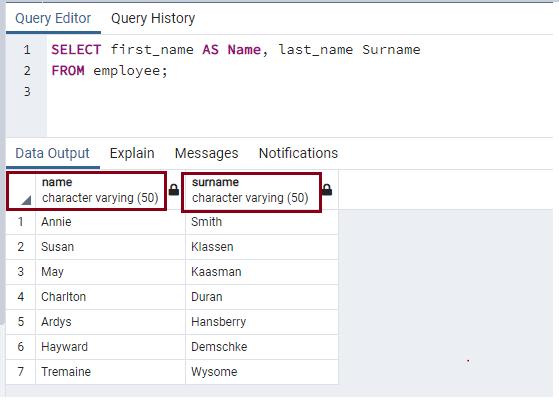Open the Explain tab
Viewport: 559px width, 405px height.
[132, 153]
